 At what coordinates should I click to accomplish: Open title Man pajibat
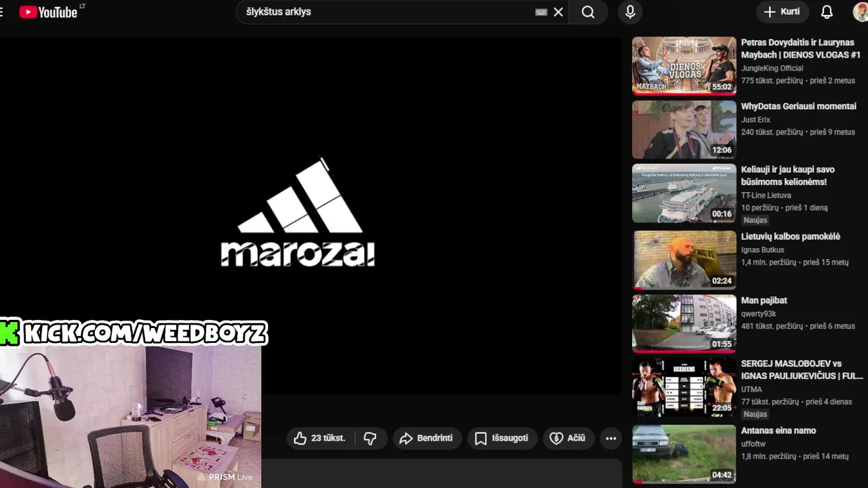pos(764,300)
